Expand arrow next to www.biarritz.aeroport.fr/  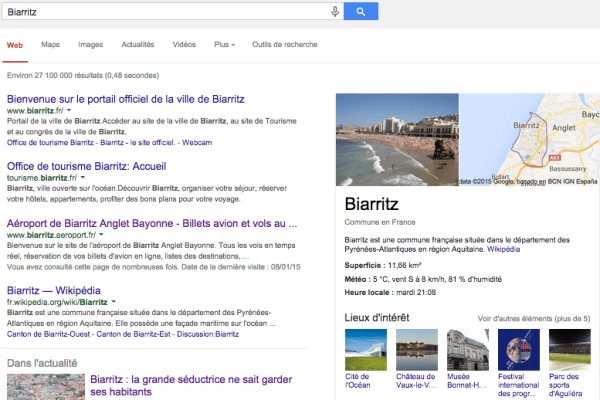tap(101, 234)
